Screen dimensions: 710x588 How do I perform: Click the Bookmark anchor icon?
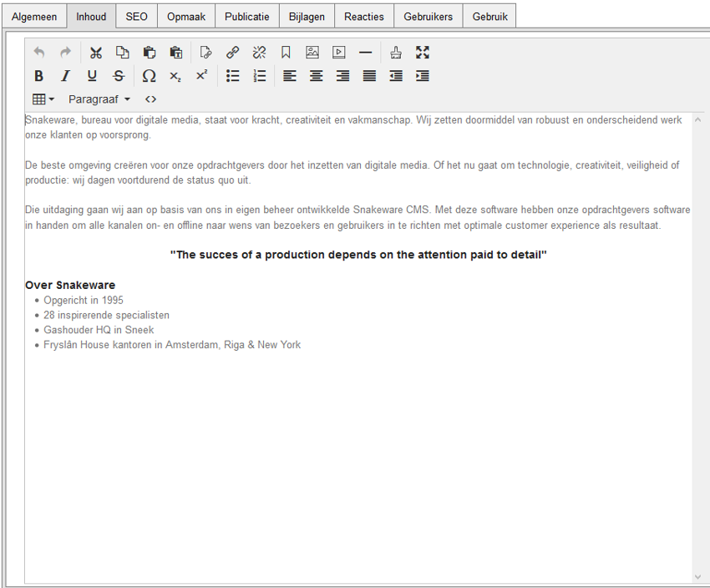[286, 53]
